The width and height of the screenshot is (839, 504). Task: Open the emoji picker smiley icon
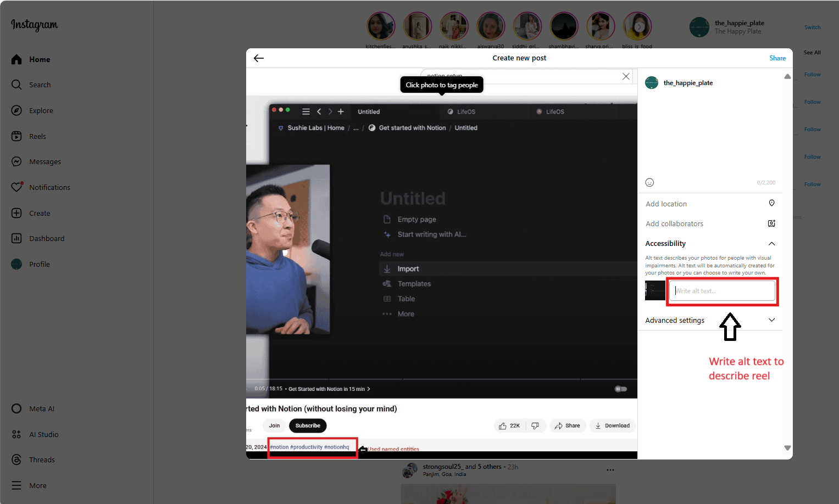[649, 182]
